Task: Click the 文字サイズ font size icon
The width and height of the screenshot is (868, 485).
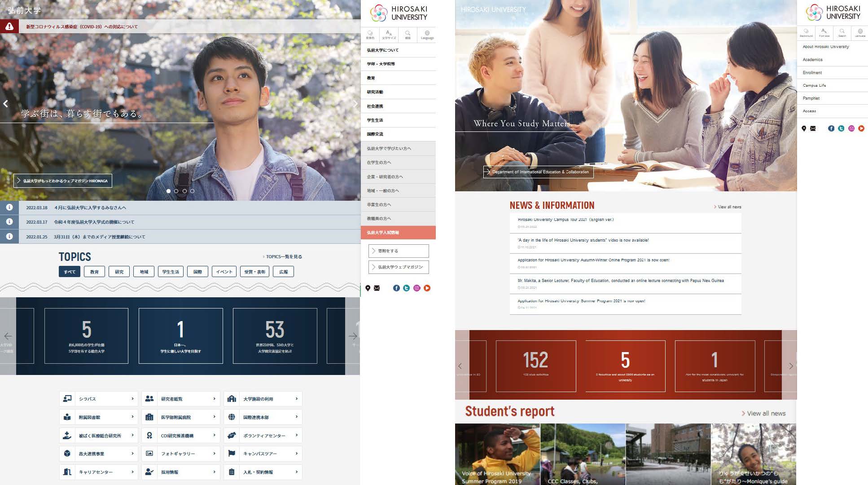Action: [x=389, y=35]
